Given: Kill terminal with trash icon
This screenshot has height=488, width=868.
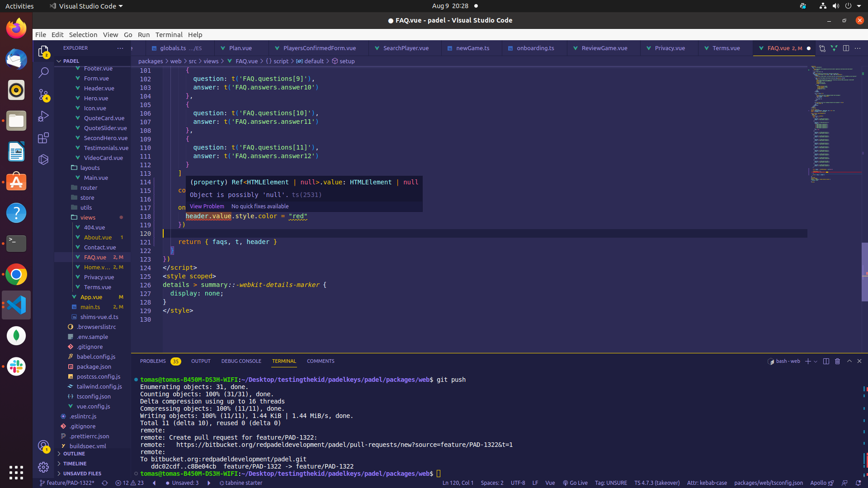Looking at the screenshot, I should (837, 361).
